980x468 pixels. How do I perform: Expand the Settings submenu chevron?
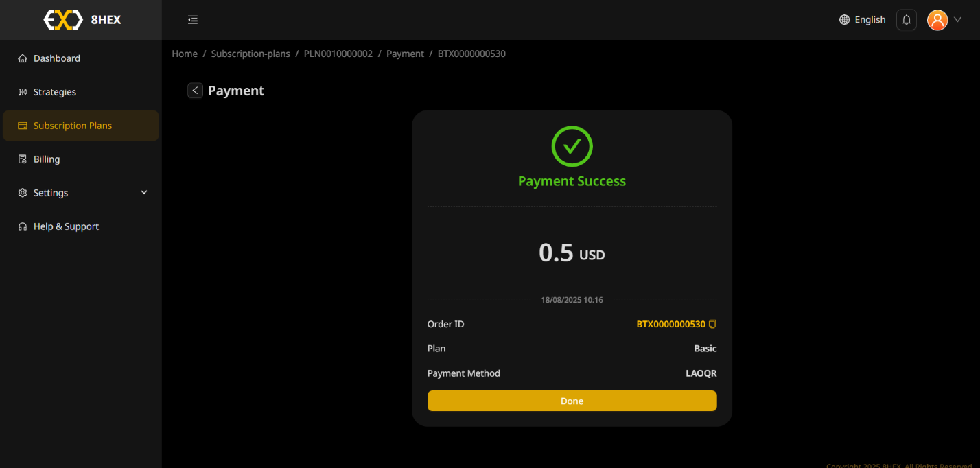tap(143, 192)
